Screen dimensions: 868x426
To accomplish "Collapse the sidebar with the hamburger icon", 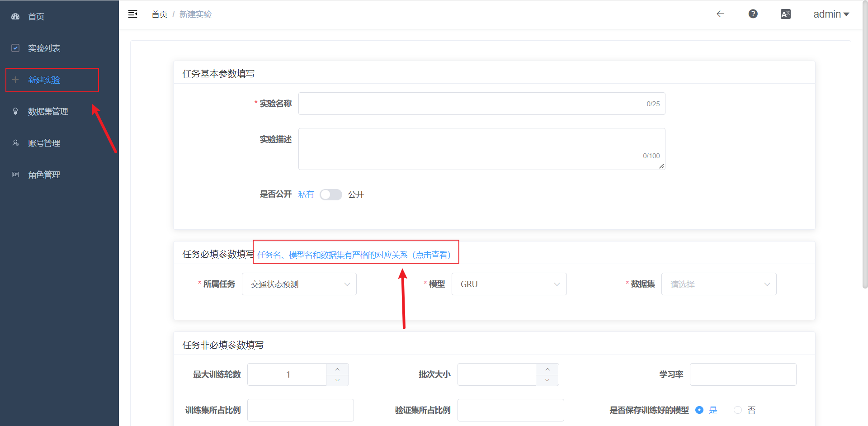I will (132, 14).
